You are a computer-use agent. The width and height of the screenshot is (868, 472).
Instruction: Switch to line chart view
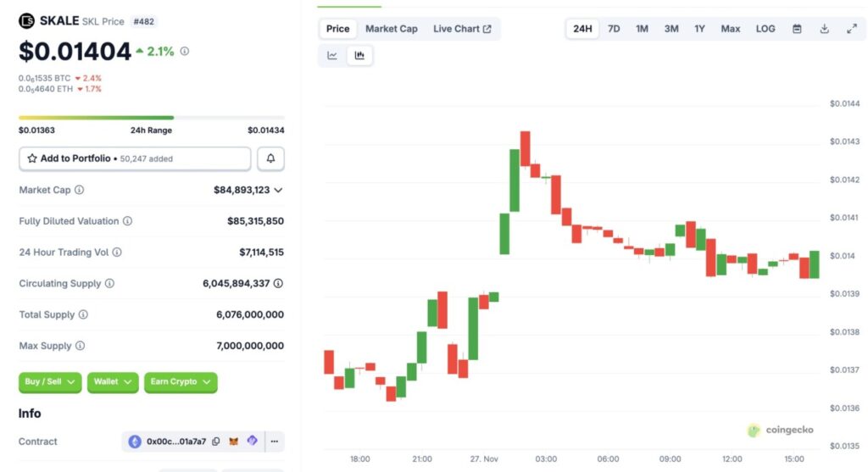tap(332, 56)
